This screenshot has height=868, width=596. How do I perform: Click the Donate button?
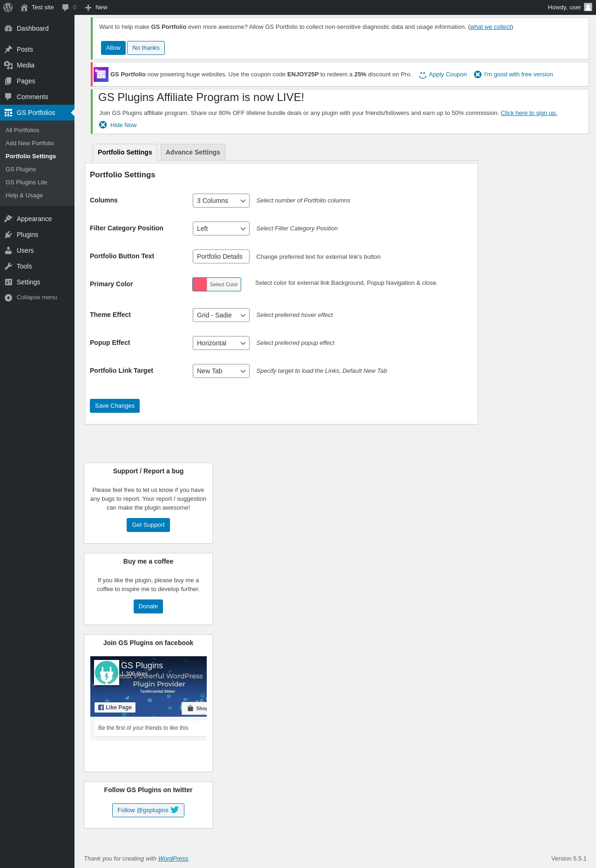click(x=148, y=606)
